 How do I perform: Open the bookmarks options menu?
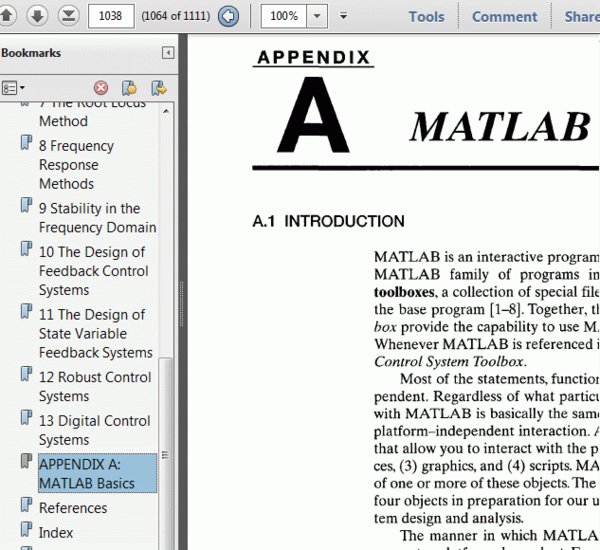[x=13, y=88]
